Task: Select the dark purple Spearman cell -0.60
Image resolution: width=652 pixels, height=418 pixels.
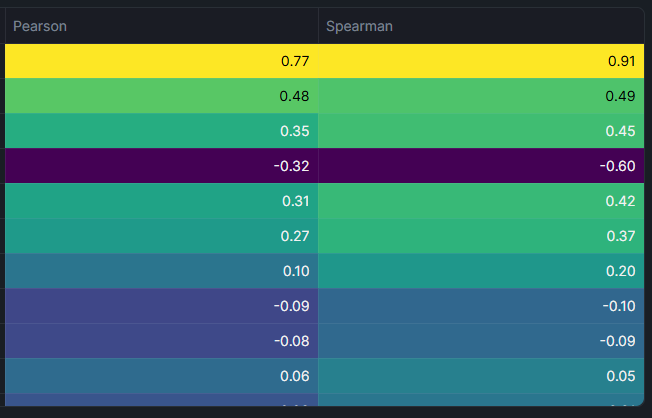Action: tap(618, 166)
